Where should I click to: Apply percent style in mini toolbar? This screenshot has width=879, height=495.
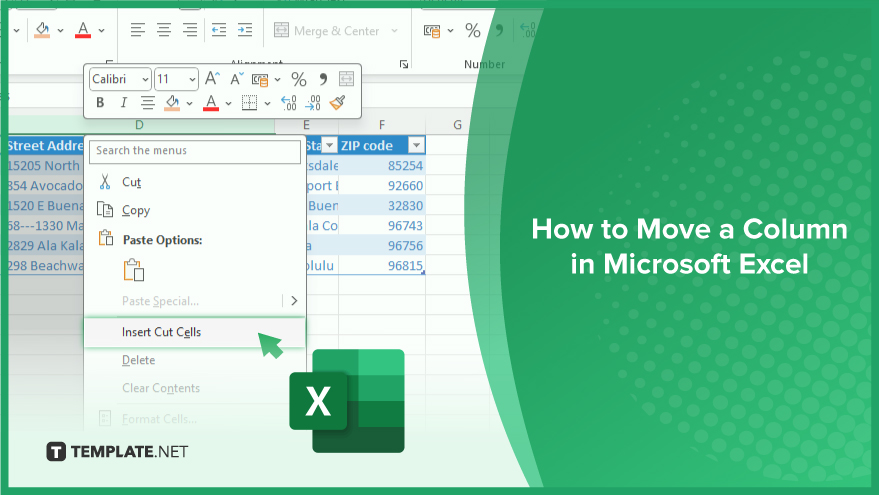(x=299, y=80)
